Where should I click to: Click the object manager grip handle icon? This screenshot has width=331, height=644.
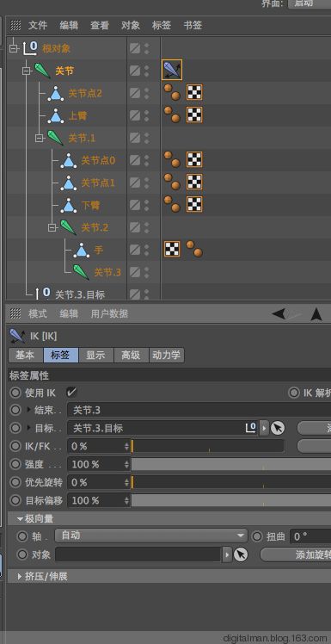[15, 25]
